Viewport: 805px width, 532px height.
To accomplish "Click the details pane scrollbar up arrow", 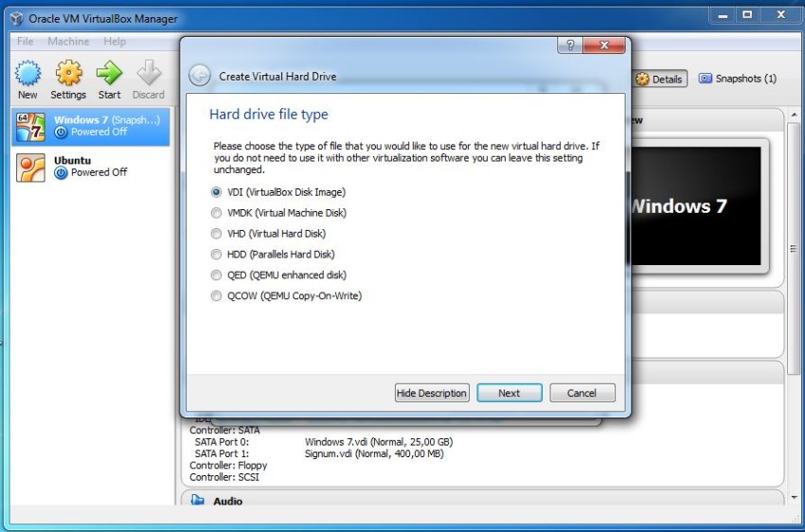I will [x=795, y=115].
